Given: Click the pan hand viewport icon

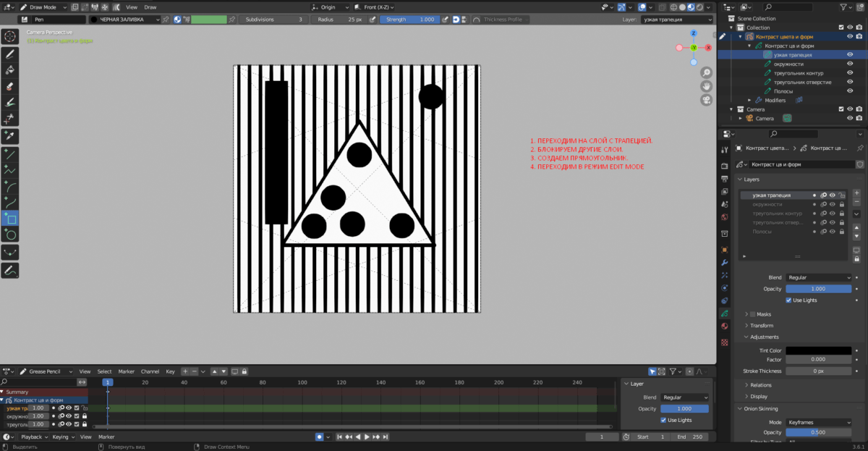Looking at the screenshot, I should point(707,85).
